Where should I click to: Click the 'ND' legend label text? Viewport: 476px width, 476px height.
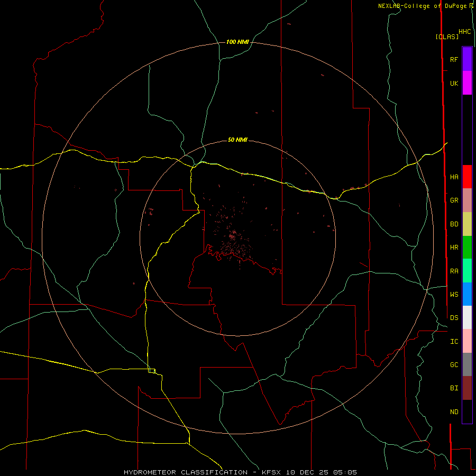[454, 412]
